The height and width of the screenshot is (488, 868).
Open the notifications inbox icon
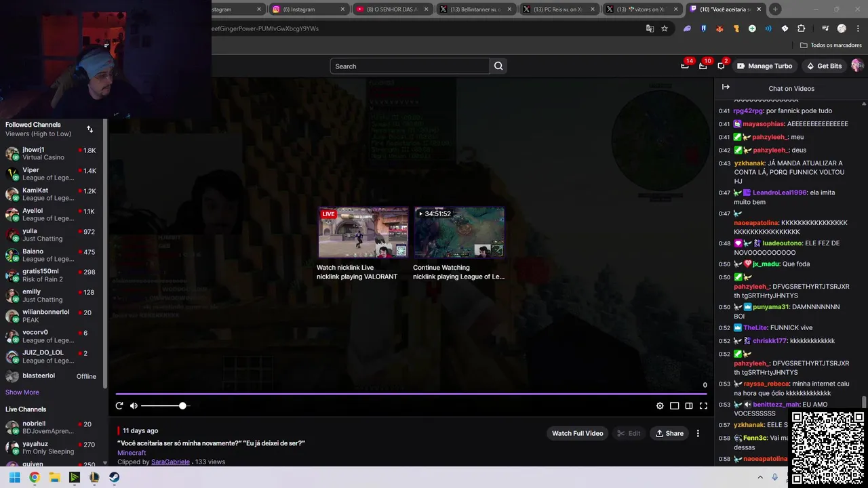click(x=703, y=66)
